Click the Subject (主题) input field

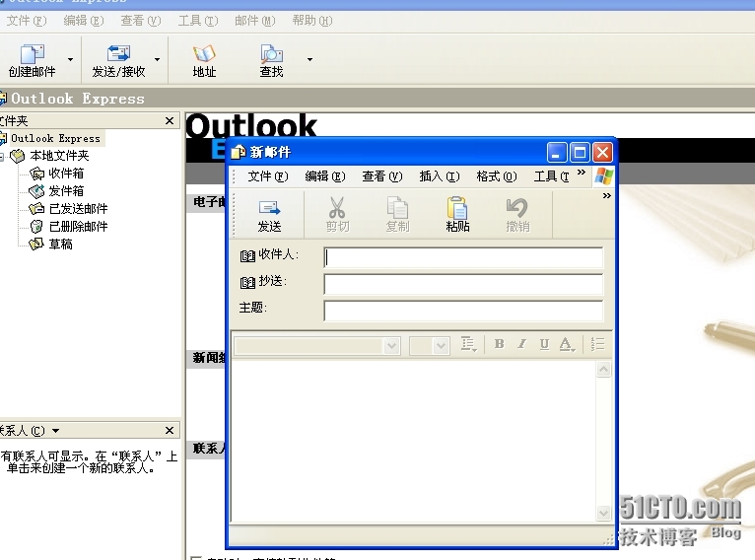click(x=463, y=311)
